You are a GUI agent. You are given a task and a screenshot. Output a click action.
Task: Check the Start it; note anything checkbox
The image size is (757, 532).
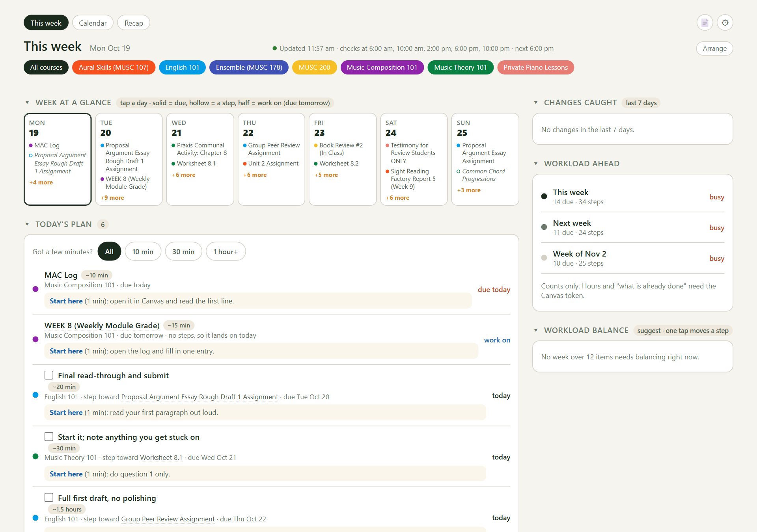(49, 437)
